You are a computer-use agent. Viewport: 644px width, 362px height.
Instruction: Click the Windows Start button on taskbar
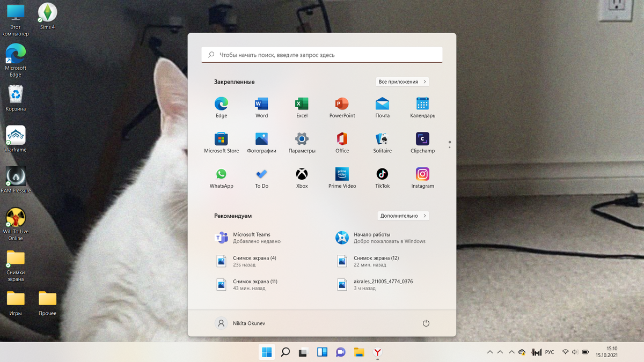click(266, 352)
